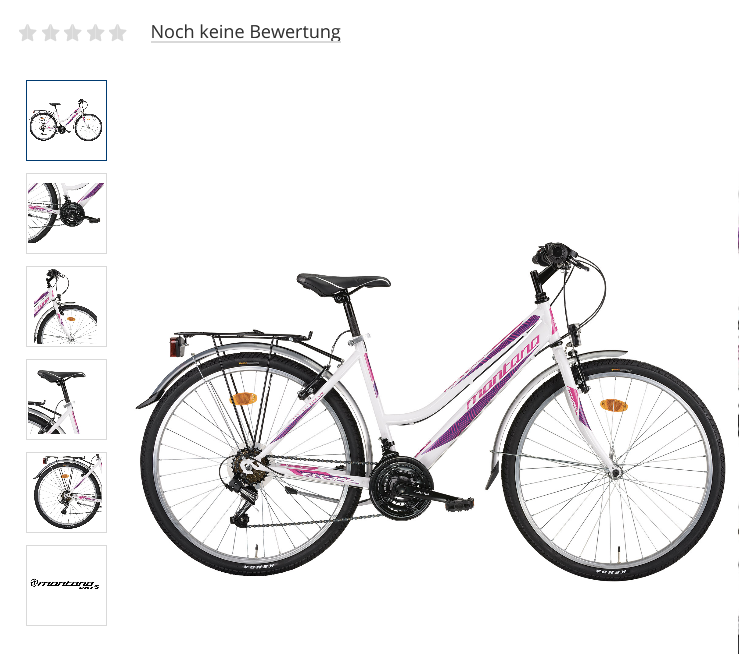
Task: Click the black pedal on the large bike
Action: (x=459, y=504)
